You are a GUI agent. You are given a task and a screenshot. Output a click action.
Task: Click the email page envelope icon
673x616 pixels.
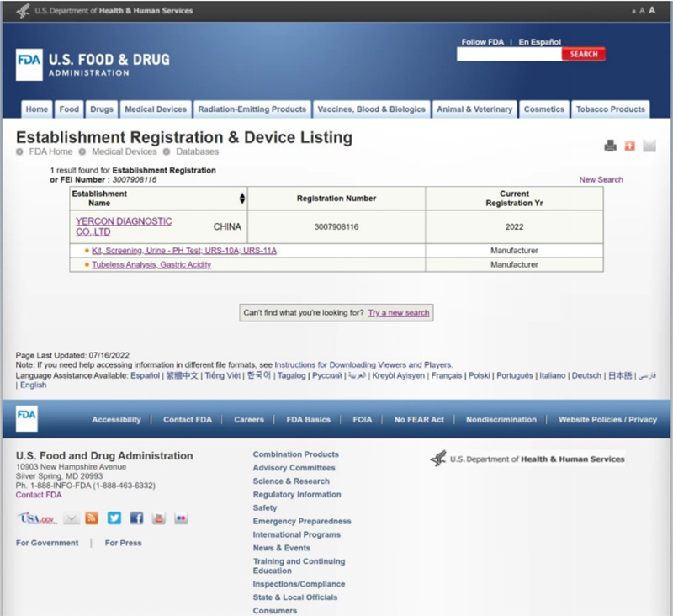pos(649,146)
